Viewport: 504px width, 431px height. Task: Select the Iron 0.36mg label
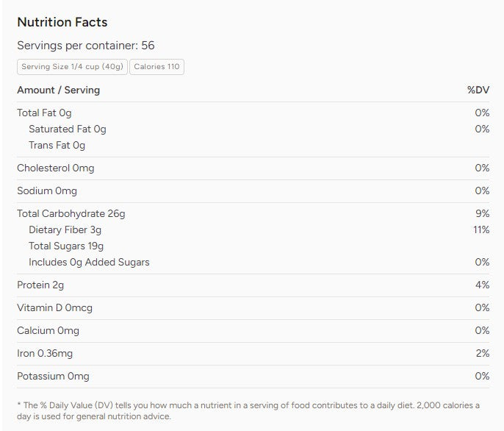tap(45, 353)
